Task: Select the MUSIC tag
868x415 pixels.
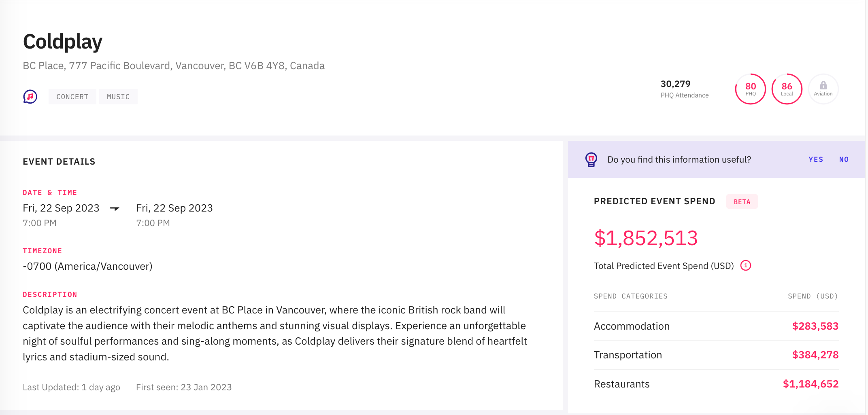Action: [x=118, y=97]
